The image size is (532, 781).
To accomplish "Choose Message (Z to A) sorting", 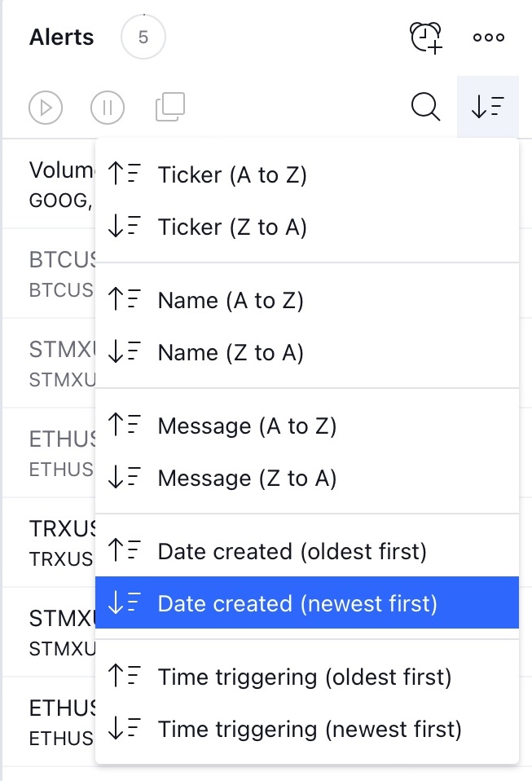I will [x=307, y=478].
